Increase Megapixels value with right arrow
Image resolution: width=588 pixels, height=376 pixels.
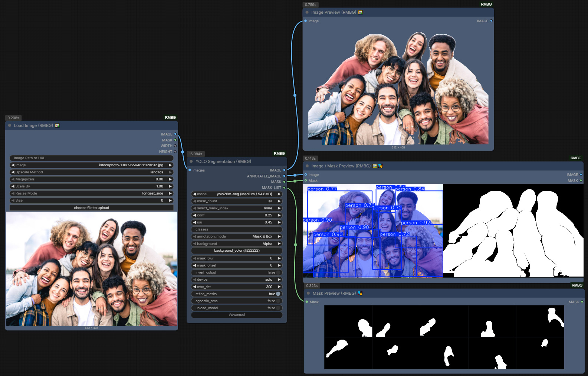[170, 179]
